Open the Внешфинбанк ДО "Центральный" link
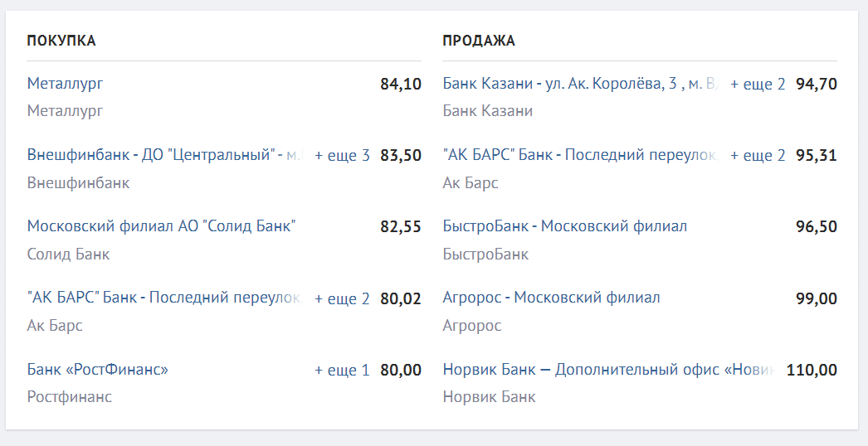The image size is (868, 446). pyautogui.click(x=165, y=156)
